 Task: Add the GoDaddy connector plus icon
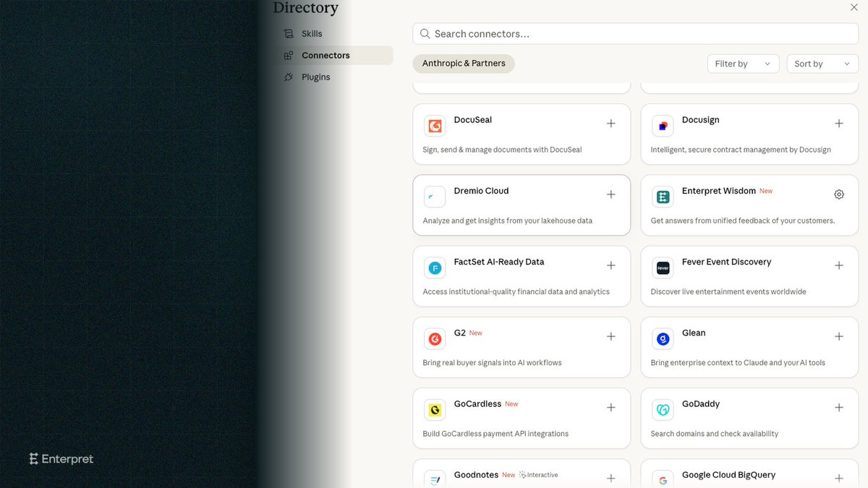pos(839,407)
